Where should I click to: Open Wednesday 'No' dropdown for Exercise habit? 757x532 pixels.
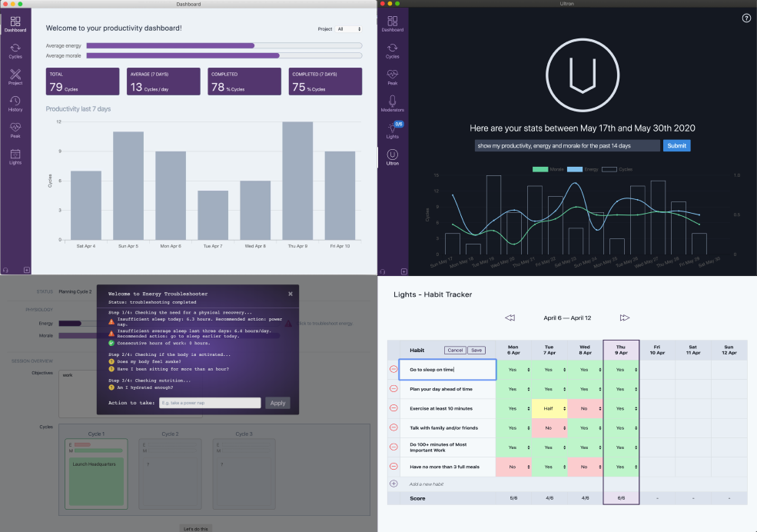click(585, 408)
